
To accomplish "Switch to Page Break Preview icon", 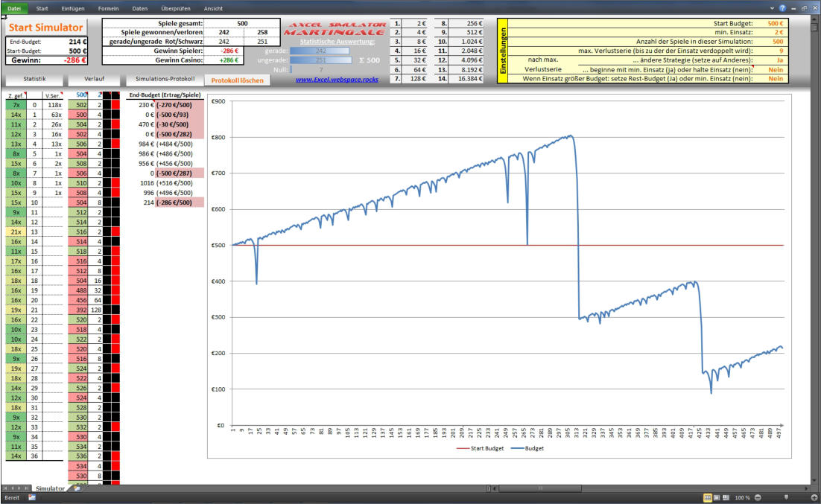I will (726, 497).
